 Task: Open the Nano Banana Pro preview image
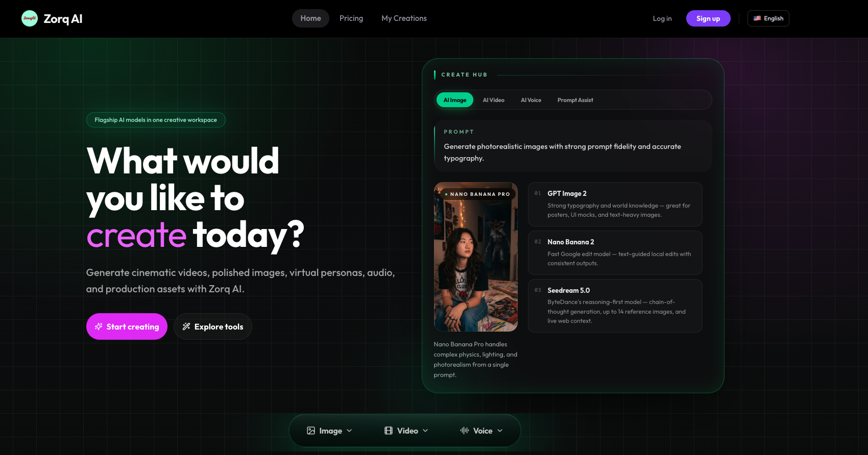point(475,257)
